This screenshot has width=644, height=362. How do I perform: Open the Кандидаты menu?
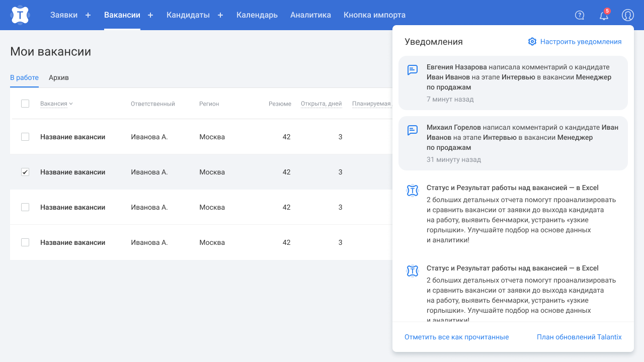[188, 15]
